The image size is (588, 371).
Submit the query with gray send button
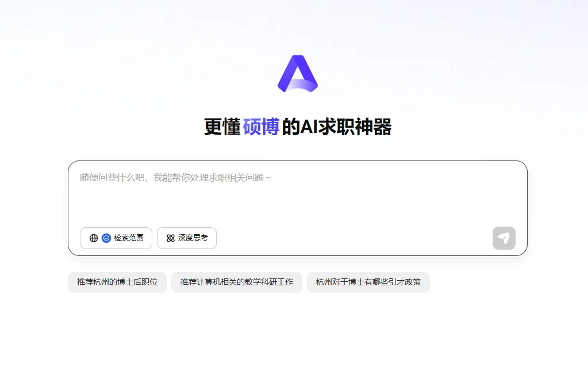504,238
